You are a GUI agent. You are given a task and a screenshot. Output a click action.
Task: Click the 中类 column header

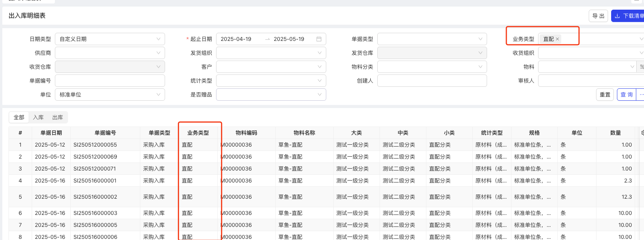[x=403, y=133]
